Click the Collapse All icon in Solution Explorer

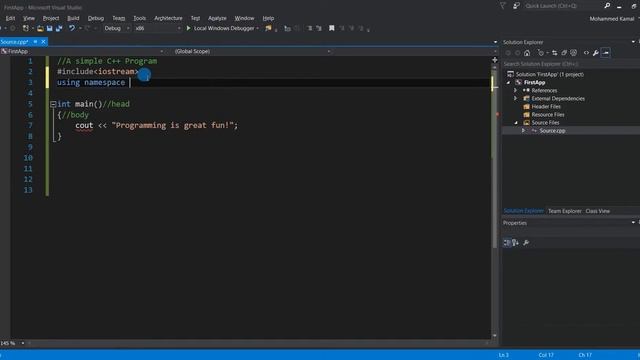(564, 53)
